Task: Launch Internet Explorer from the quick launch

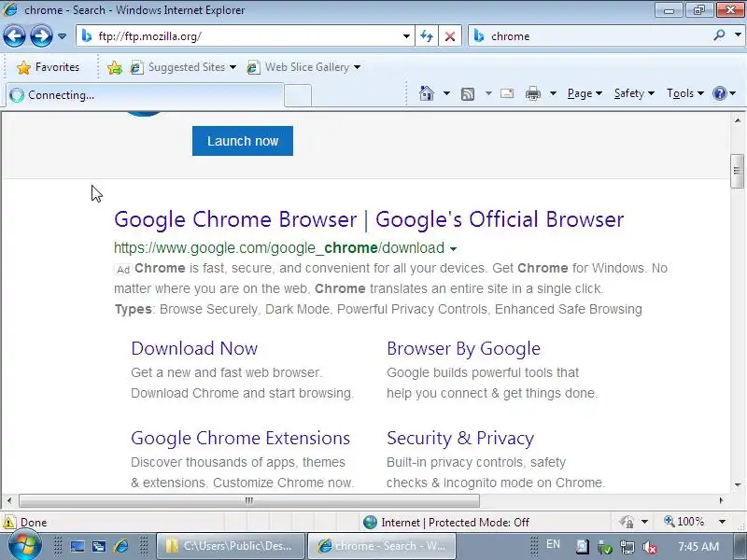Action: click(x=121, y=546)
